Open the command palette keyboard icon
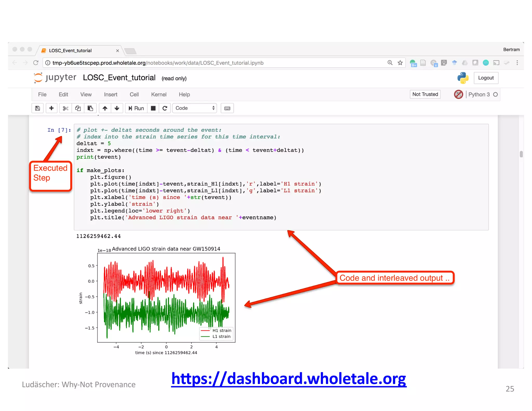532x411 pixels. [227, 108]
